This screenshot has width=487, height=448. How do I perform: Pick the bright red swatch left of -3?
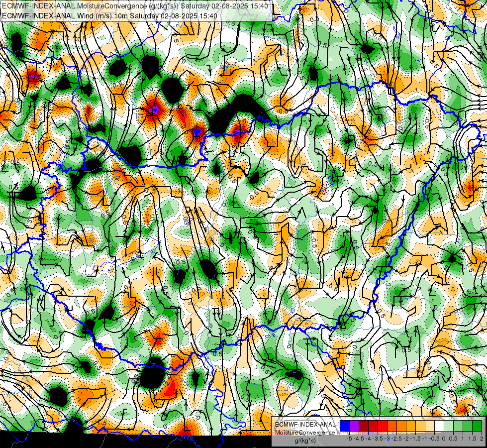coord(383,426)
